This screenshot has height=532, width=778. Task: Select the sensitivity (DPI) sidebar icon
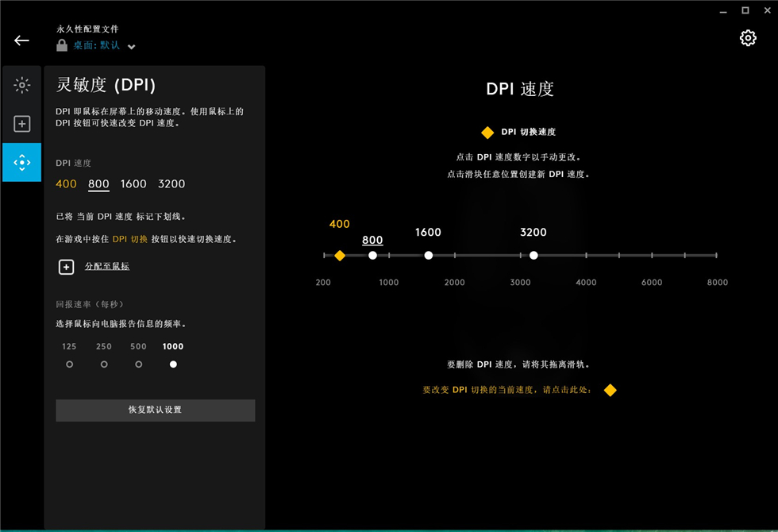coord(21,162)
